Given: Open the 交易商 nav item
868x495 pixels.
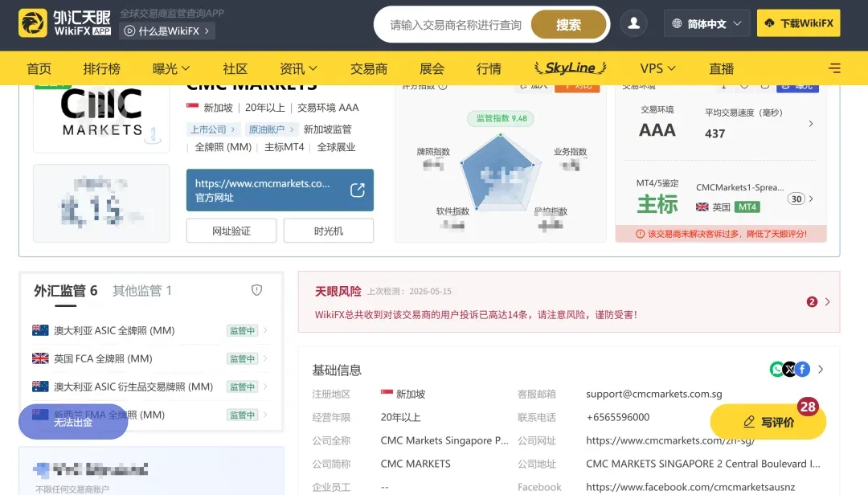Looking at the screenshot, I should 369,68.
